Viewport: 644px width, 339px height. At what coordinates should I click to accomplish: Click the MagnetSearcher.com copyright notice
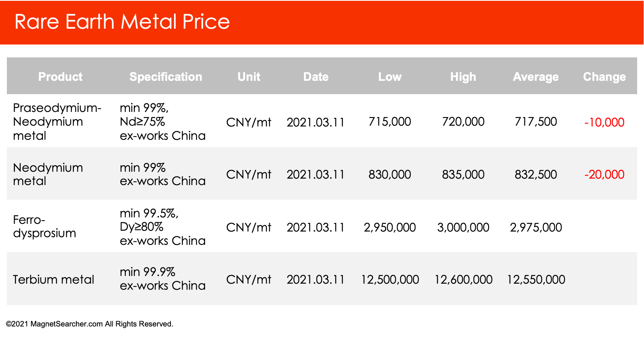[x=90, y=324]
